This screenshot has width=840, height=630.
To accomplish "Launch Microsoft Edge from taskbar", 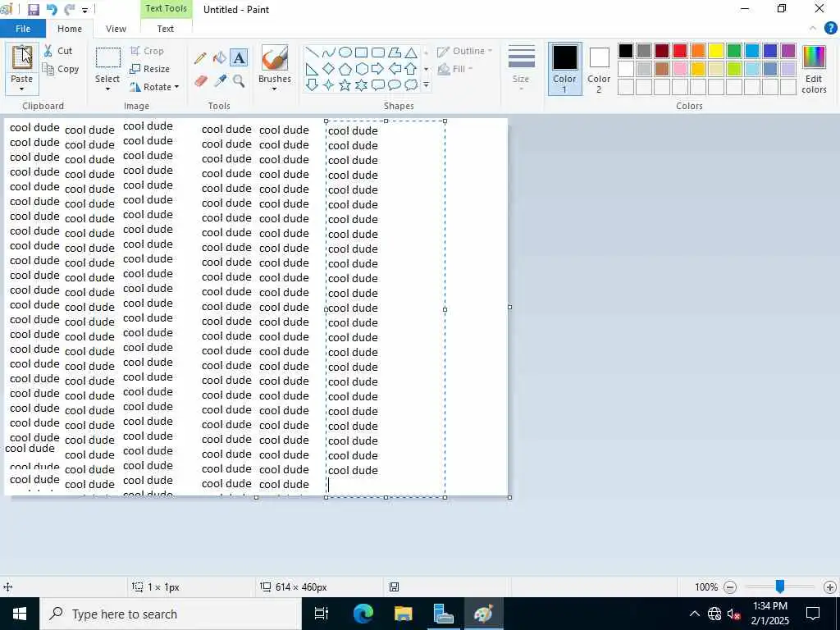I will click(x=363, y=614).
